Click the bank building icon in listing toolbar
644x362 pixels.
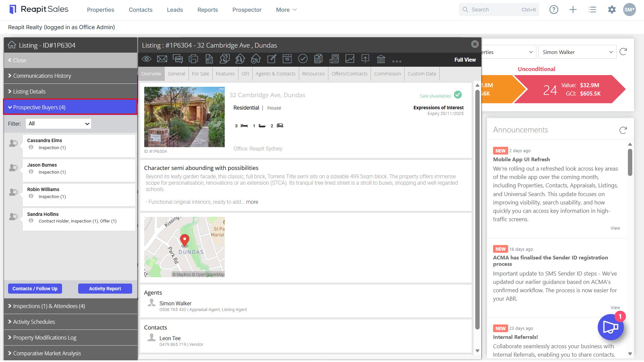[x=381, y=59]
